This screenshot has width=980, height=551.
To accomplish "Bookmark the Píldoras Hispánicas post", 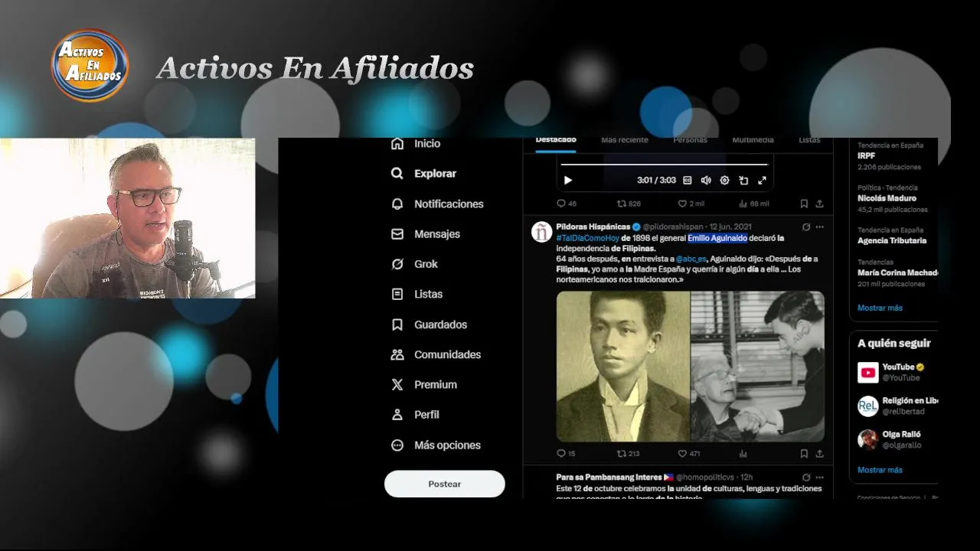I will 804,454.
